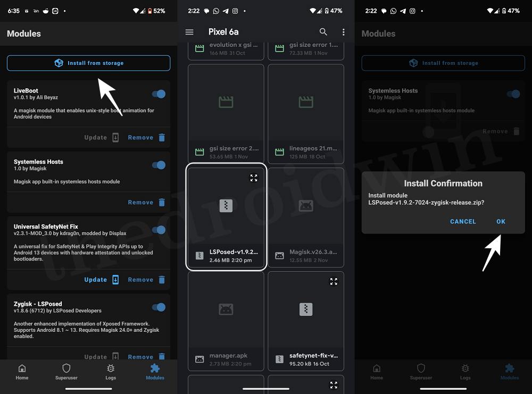Image resolution: width=532 pixels, height=394 pixels.
Task: Select Modules tab in right Magisk screen
Action: point(510,372)
